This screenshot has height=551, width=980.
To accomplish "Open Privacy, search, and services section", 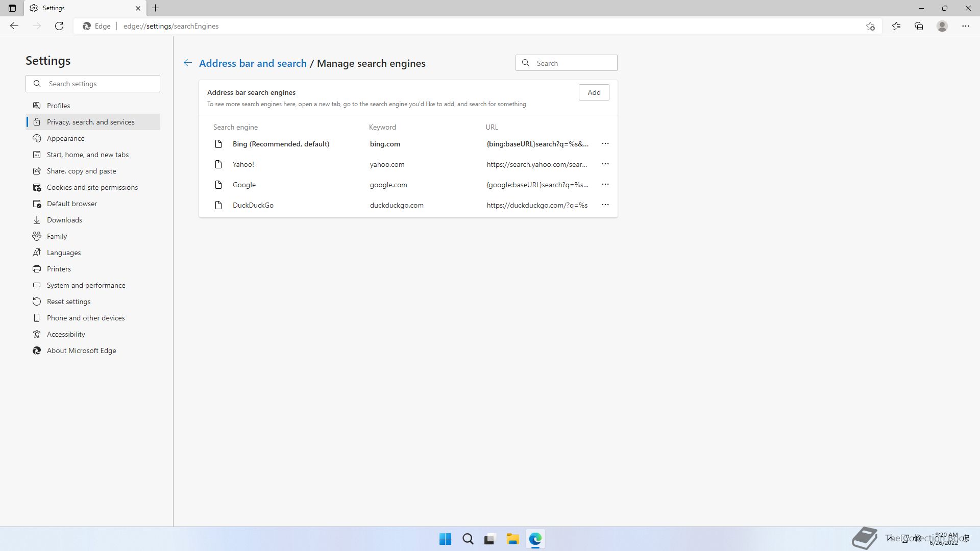I will (x=93, y=122).
